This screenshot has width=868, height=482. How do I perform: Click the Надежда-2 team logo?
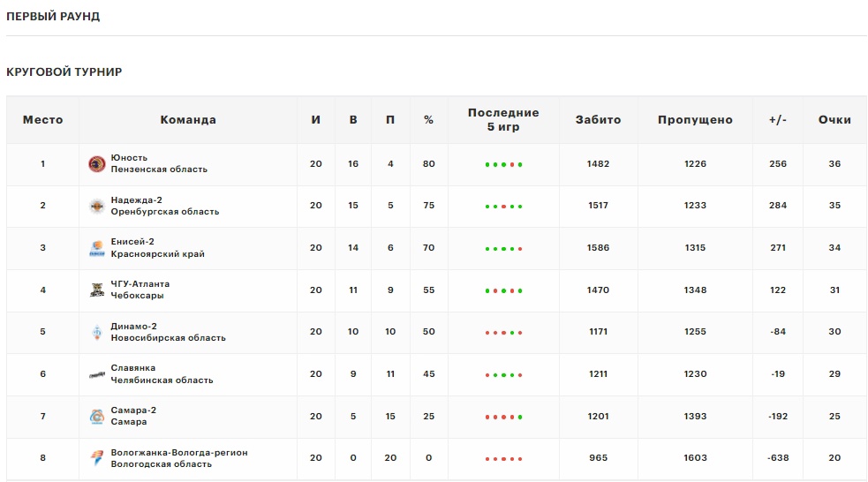[x=97, y=206]
